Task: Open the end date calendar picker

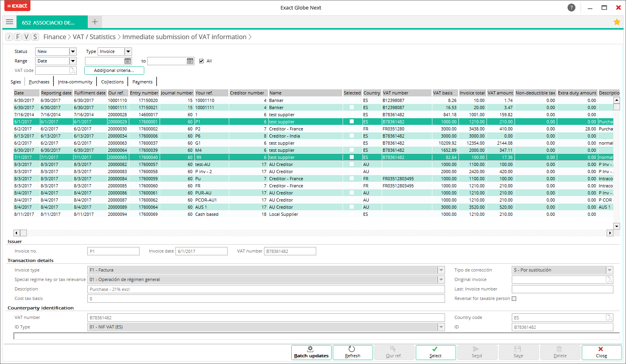Action: 190,61
